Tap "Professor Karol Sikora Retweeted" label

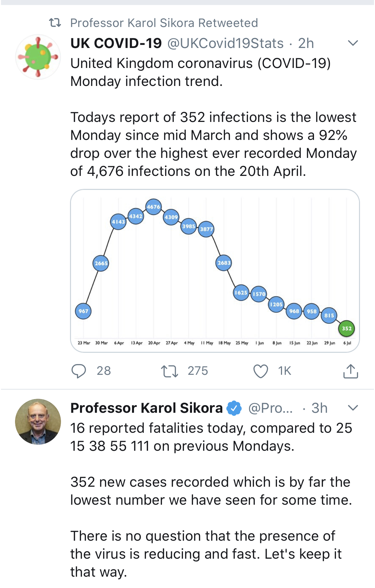[x=164, y=23]
